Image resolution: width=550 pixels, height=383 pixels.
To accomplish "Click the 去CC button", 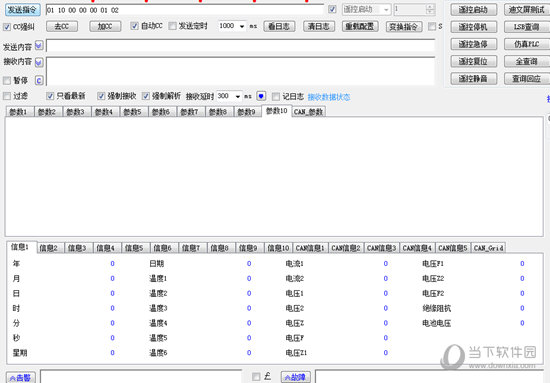I will pyautogui.click(x=62, y=26).
